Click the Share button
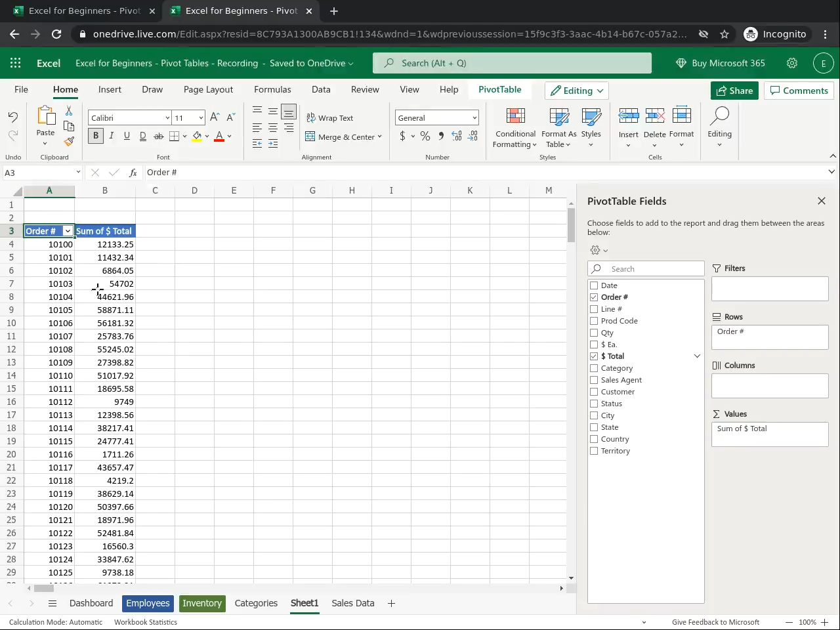Viewport: 840px width, 630px height. (734, 91)
